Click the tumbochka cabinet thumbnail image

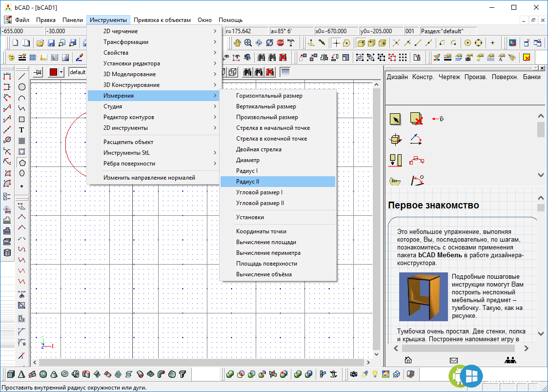[x=423, y=296]
